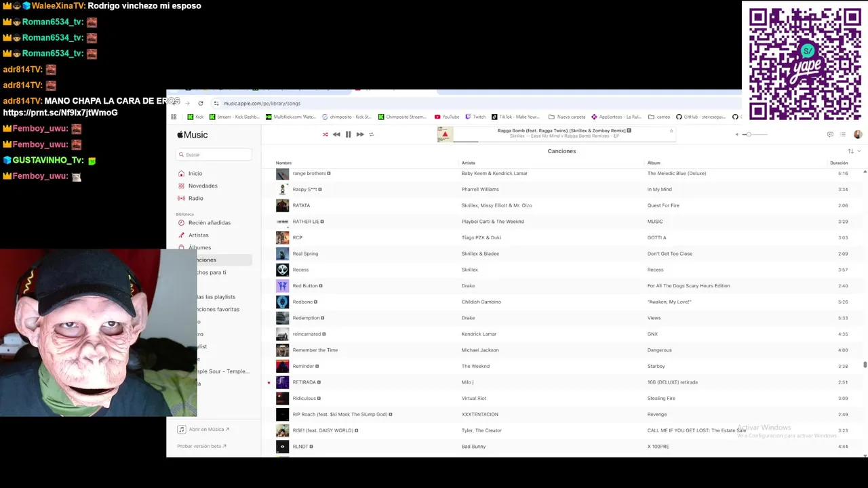868x488 pixels.
Task: View site information icon in the address bar
Action: [x=216, y=103]
